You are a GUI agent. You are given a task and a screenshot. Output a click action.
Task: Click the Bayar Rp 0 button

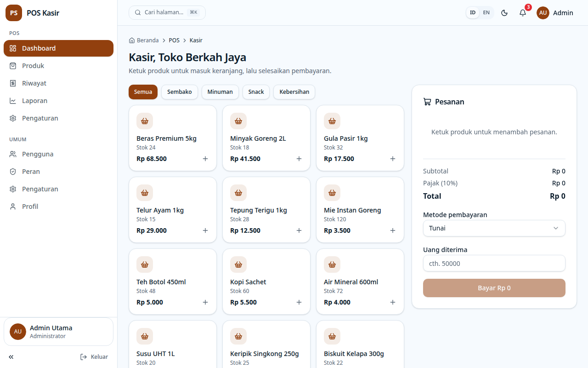(x=494, y=288)
